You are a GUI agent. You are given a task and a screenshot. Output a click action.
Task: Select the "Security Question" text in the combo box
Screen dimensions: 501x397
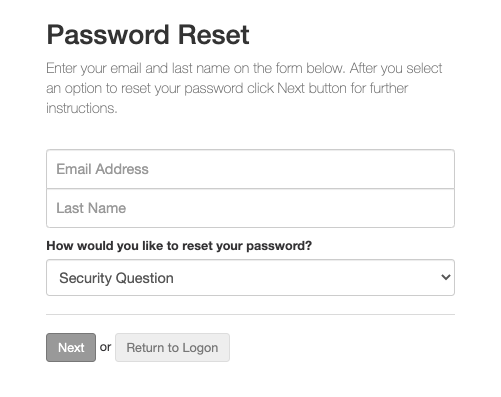tap(116, 278)
